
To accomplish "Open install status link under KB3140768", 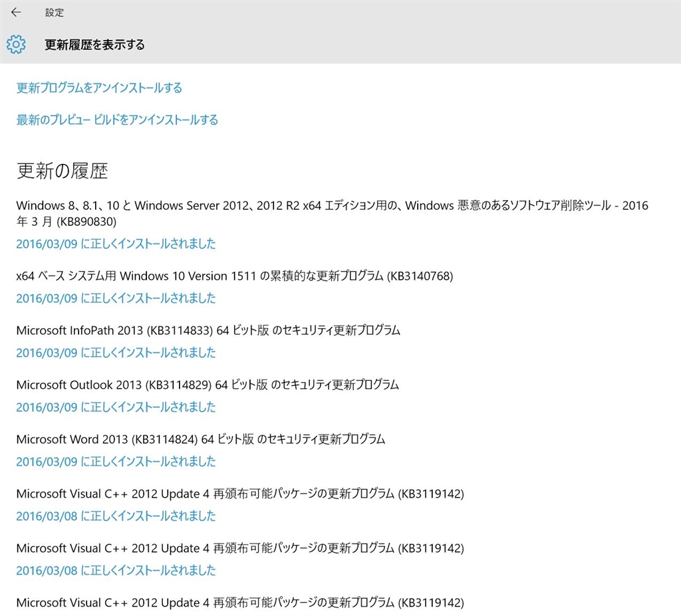I will [116, 298].
